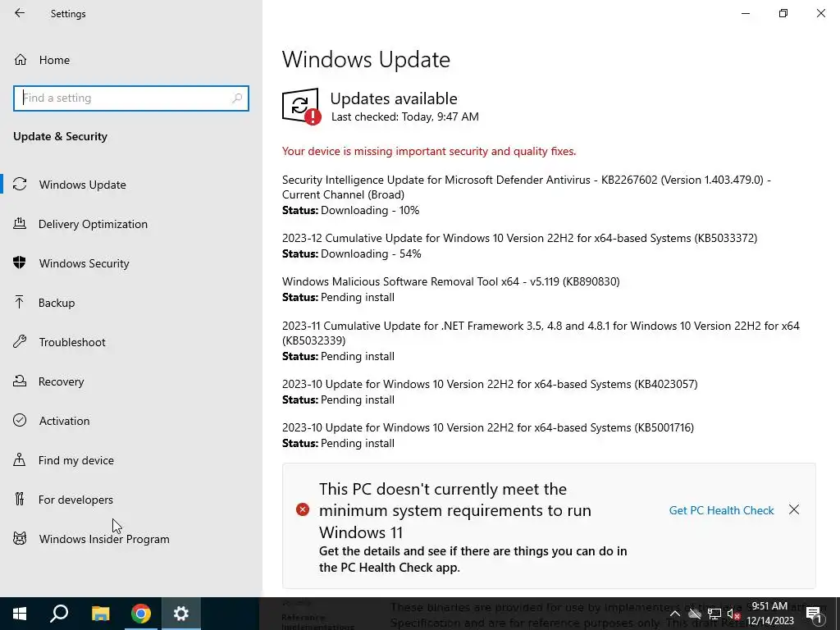Image resolution: width=840 pixels, height=630 pixels.
Task: Click the Find my device person icon
Action: pos(20,459)
